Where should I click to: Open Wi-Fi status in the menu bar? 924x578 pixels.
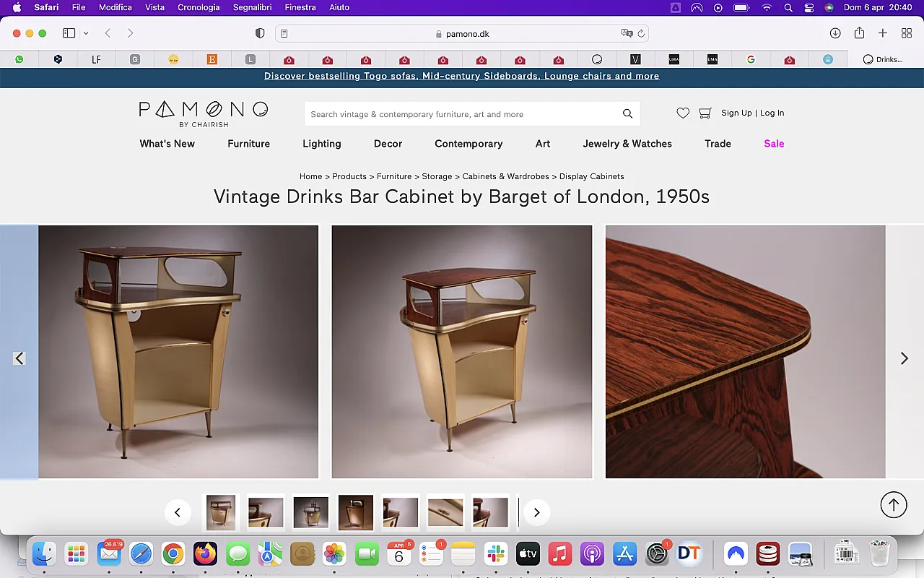767,7
